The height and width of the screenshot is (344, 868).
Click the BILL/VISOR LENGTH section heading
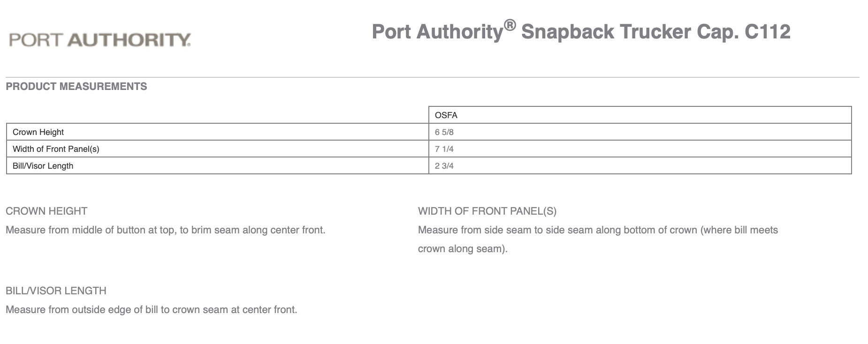click(x=56, y=291)
